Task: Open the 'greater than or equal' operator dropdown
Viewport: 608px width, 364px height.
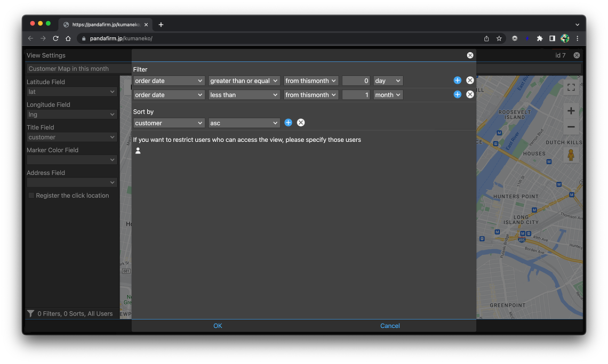Action: pos(244,81)
